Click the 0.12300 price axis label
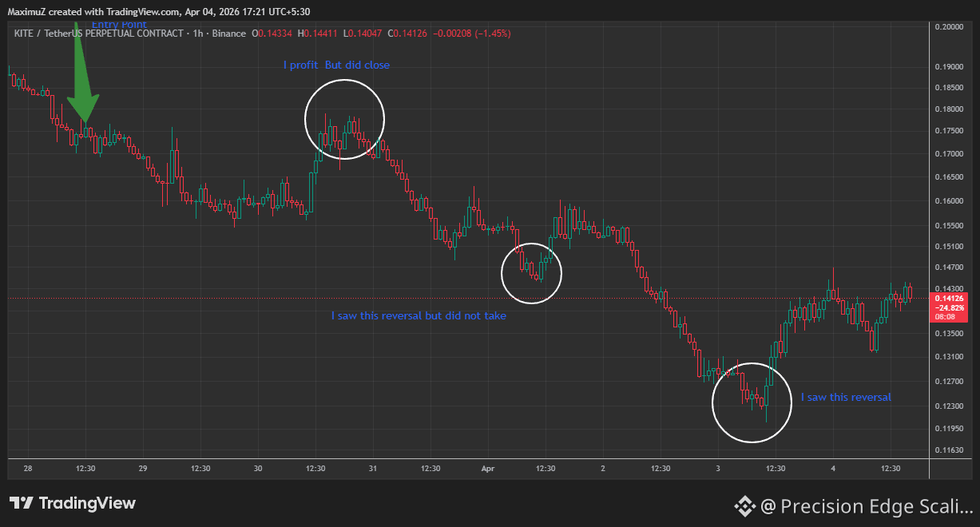980x527 pixels. point(948,407)
